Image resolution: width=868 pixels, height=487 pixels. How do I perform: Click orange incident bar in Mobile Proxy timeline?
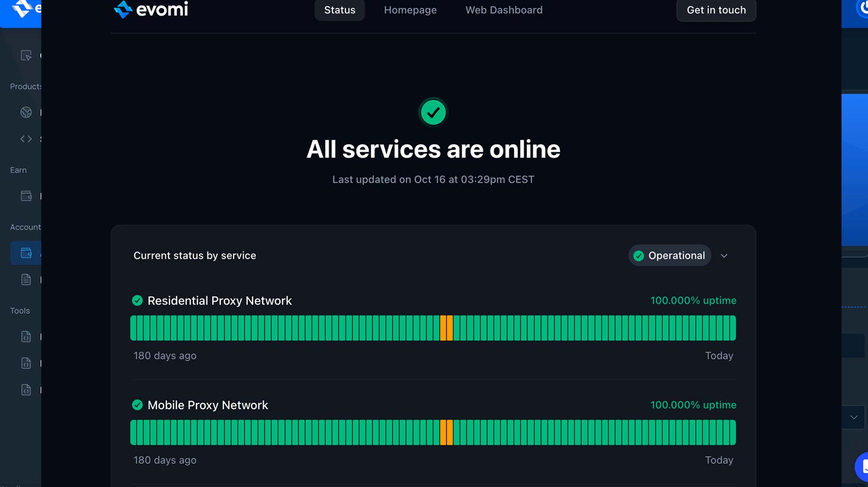click(446, 433)
